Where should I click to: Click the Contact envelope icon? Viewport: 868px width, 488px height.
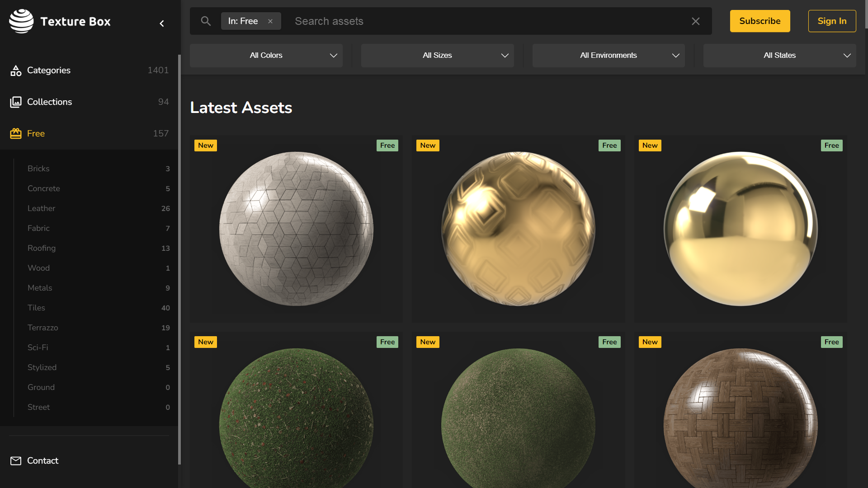pyautogui.click(x=16, y=461)
